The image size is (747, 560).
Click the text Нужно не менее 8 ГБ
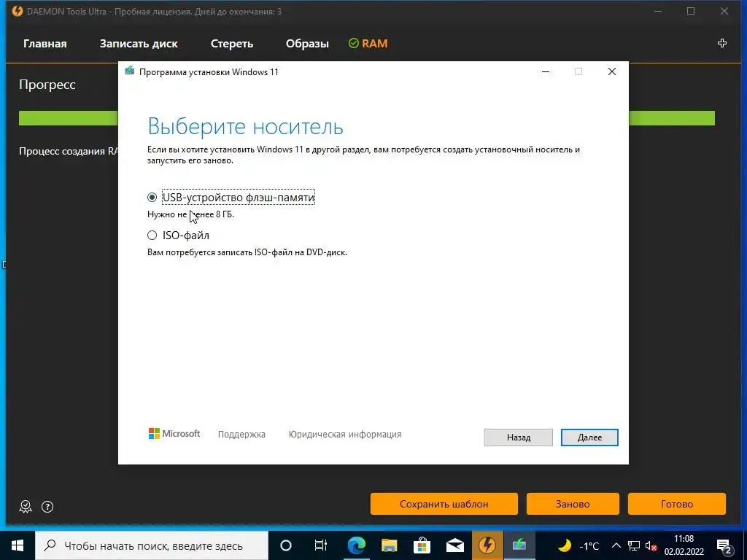190,214
